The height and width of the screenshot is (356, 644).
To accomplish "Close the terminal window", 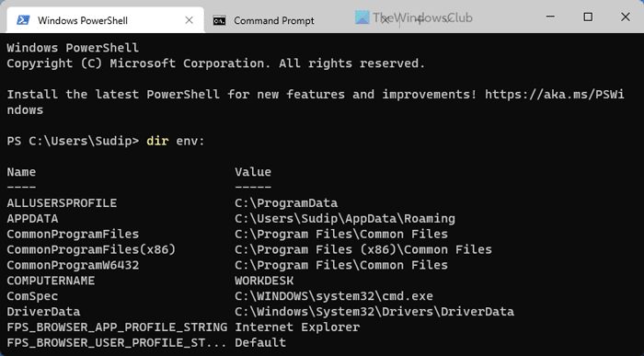I will pos(625,17).
